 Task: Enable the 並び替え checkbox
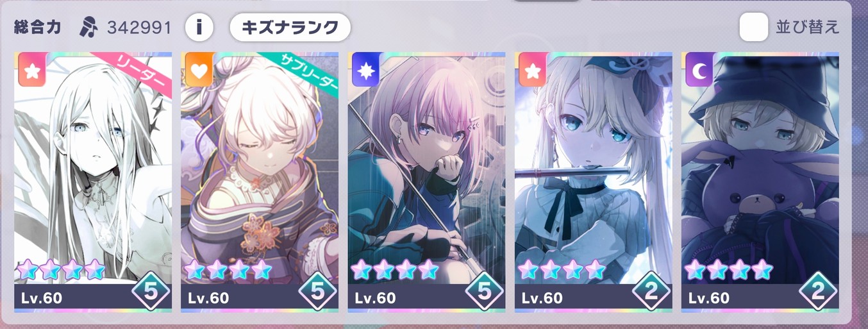(753, 27)
